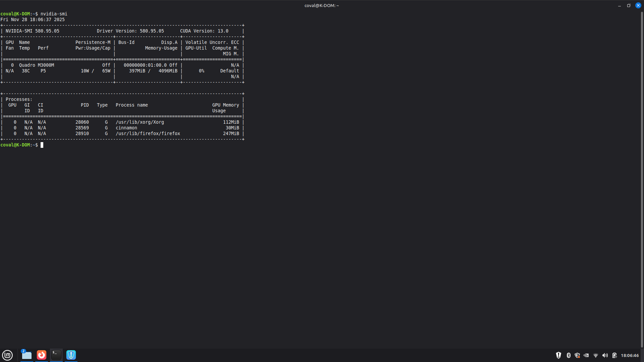Open the Files manager in the taskbar
The image size is (644, 362).
coord(26,355)
